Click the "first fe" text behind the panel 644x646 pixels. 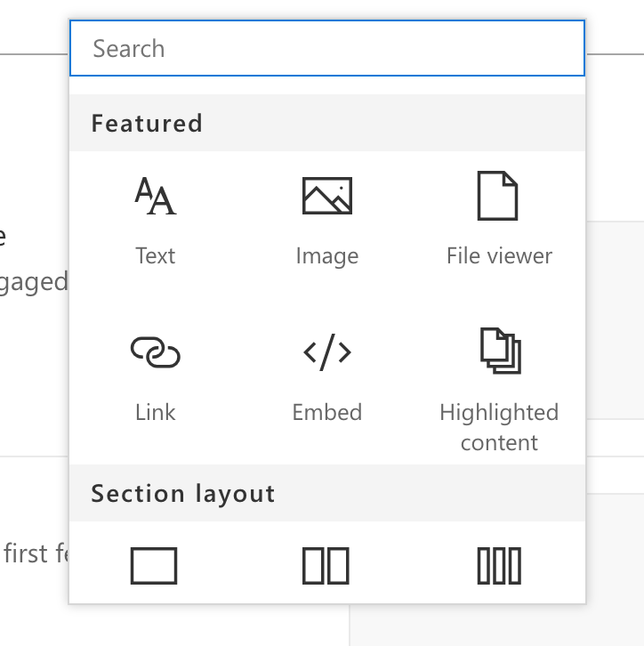point(35,553)
